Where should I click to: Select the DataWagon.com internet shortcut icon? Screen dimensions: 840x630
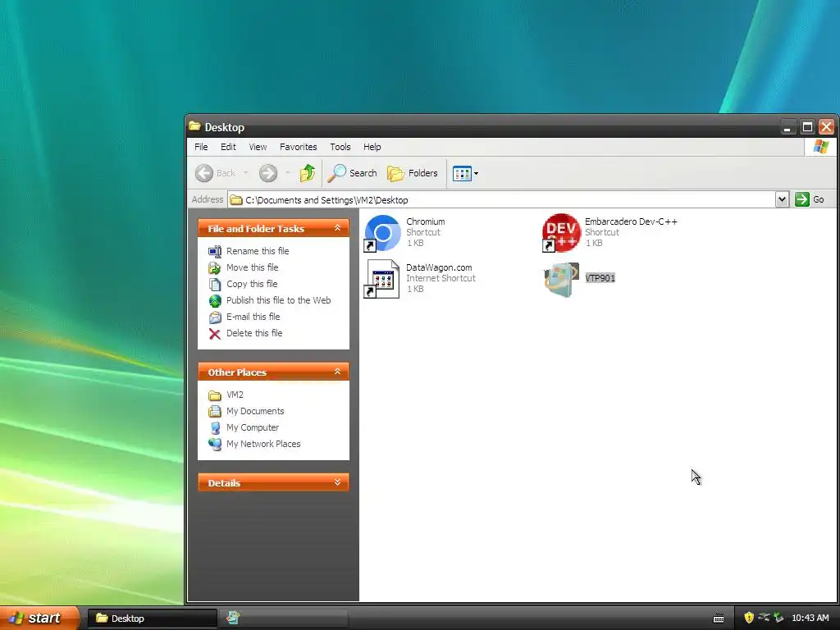382,279
